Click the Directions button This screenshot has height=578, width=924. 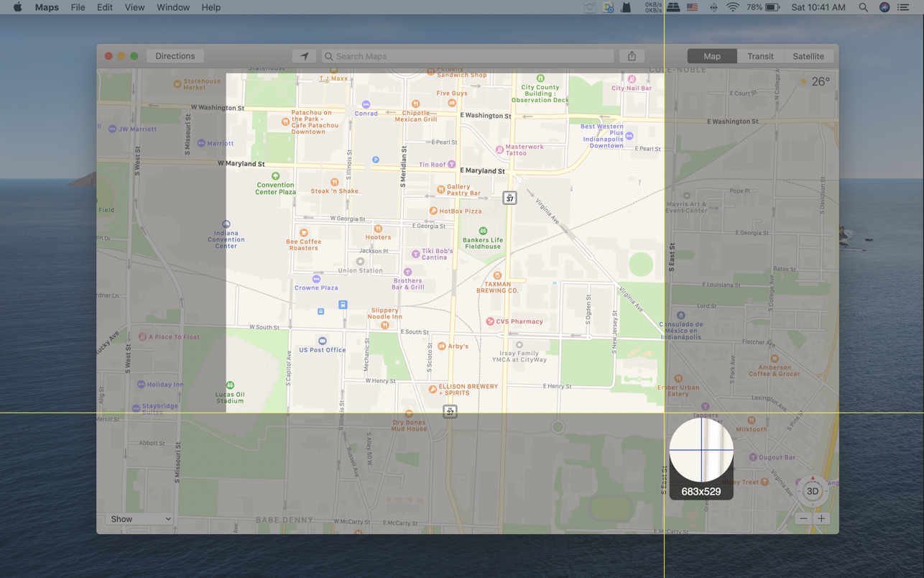tap(175, 55)
